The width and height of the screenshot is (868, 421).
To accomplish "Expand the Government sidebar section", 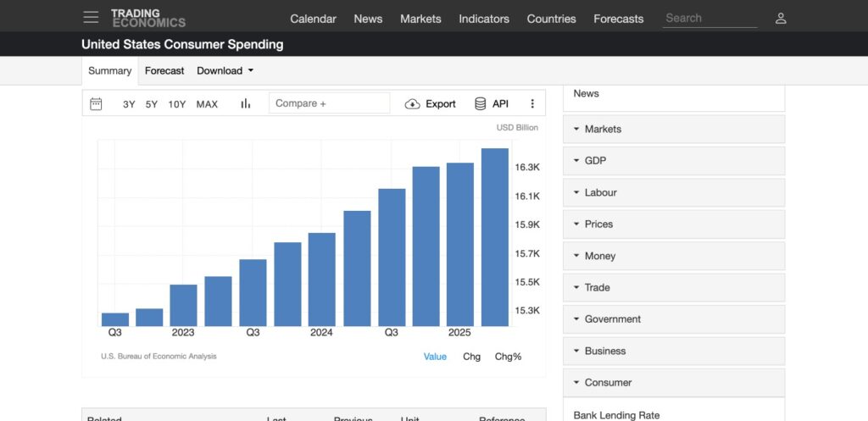I will pyautogui.click(x=674, y=319).
